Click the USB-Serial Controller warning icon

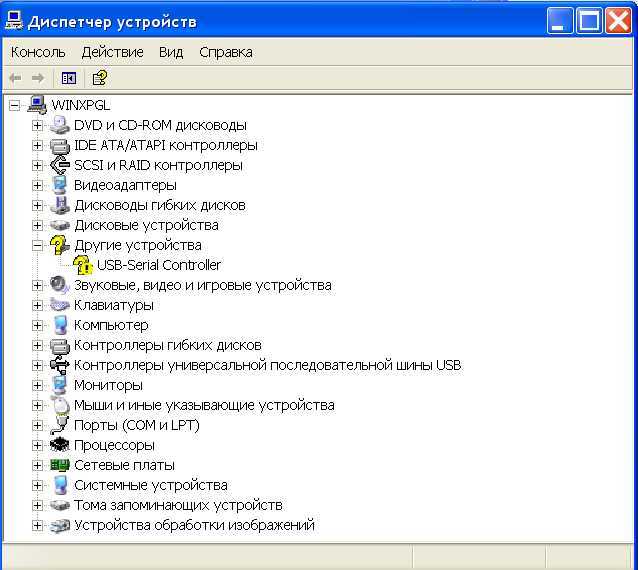83,265
